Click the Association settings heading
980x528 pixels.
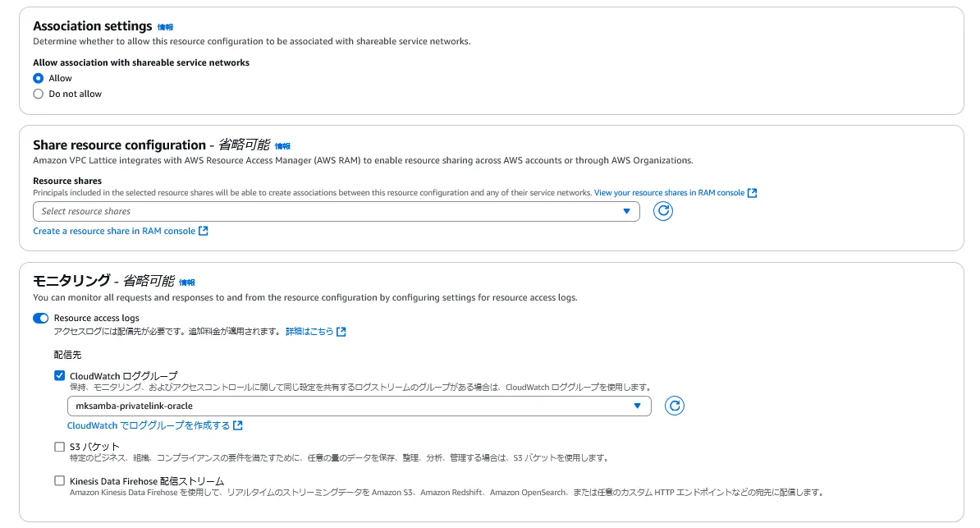click(93, 25)
